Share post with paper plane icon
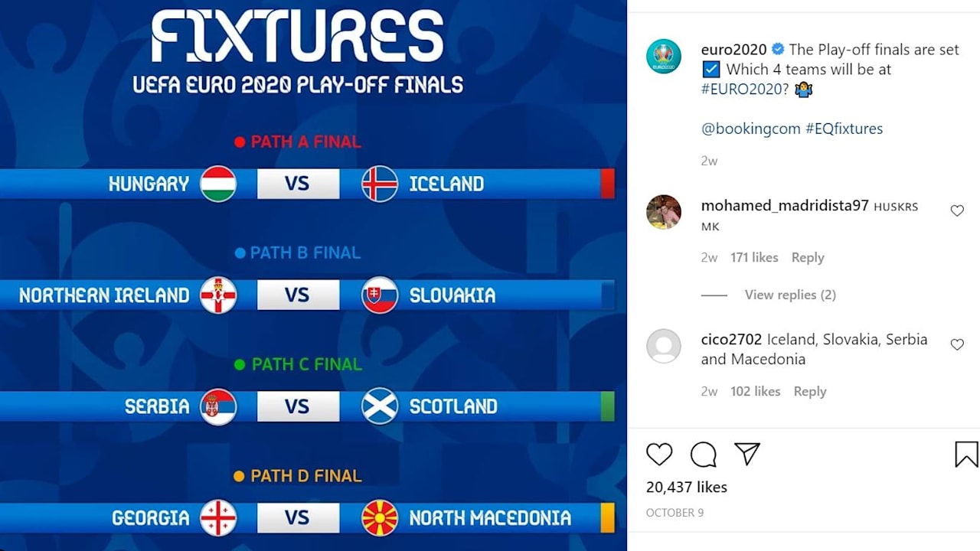The height and width of the screenshot is (551, 980). pyautogui.click(x=746, y=454)
